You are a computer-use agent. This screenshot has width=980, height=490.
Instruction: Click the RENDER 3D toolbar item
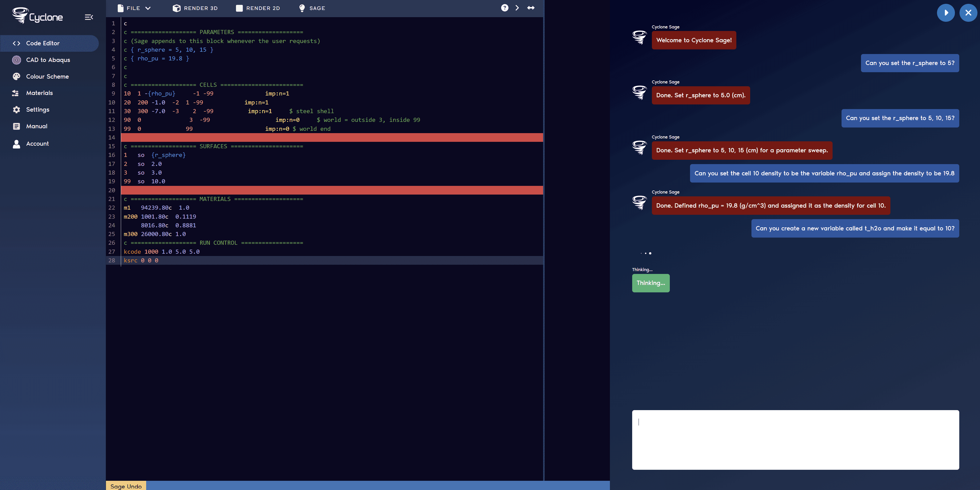[x=195, y=8]
